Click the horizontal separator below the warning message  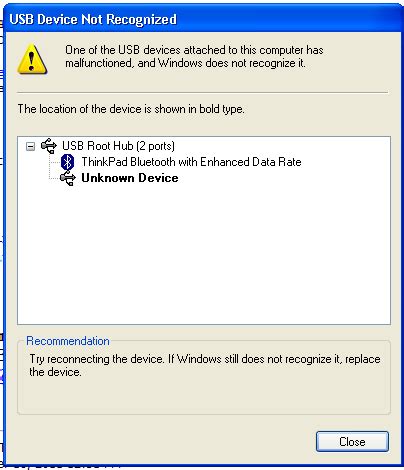202,92
